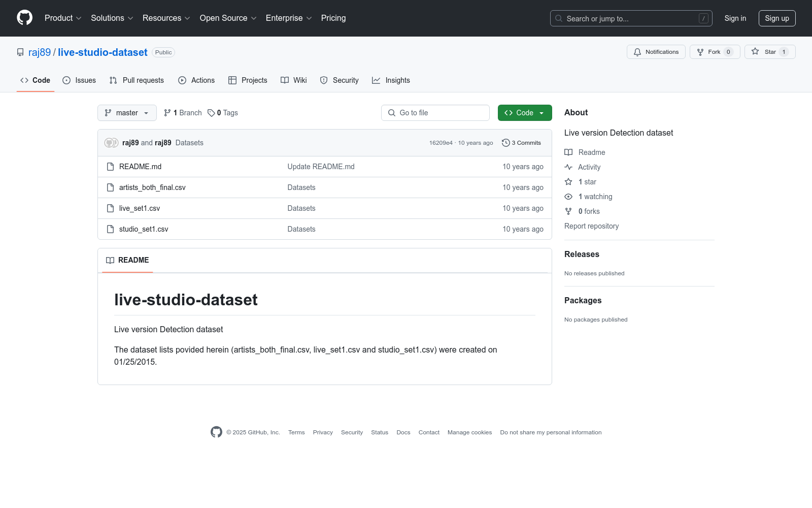The height and width of the screenshot is (508, 812).
Task: Click the eye icon beside 1 watching
Action: [x=568, y=197]
